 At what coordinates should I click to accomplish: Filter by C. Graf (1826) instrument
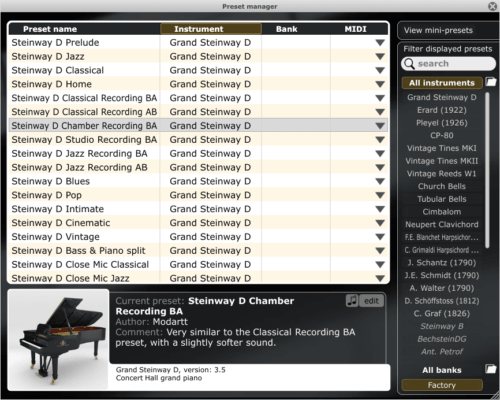click(x=442, y=313)
